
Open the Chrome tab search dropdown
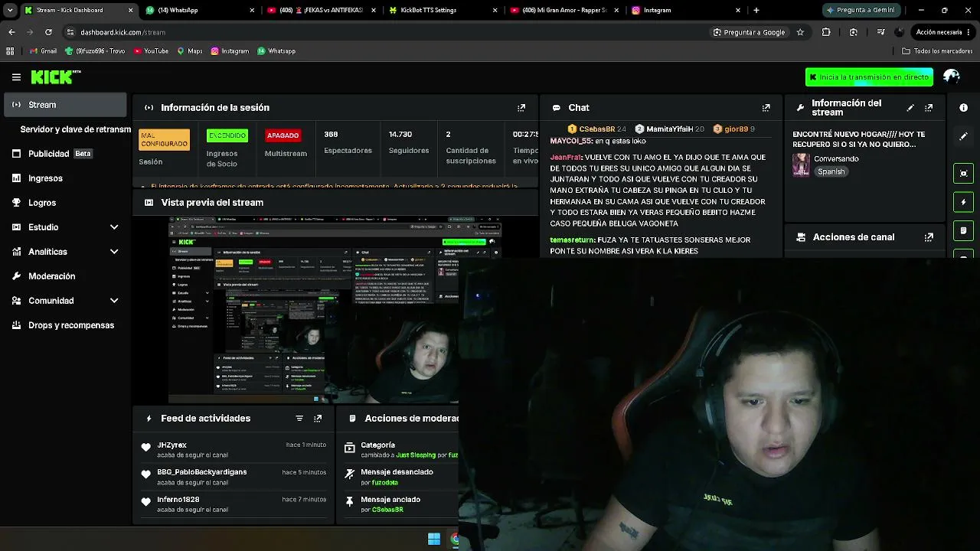click(10, 10)
